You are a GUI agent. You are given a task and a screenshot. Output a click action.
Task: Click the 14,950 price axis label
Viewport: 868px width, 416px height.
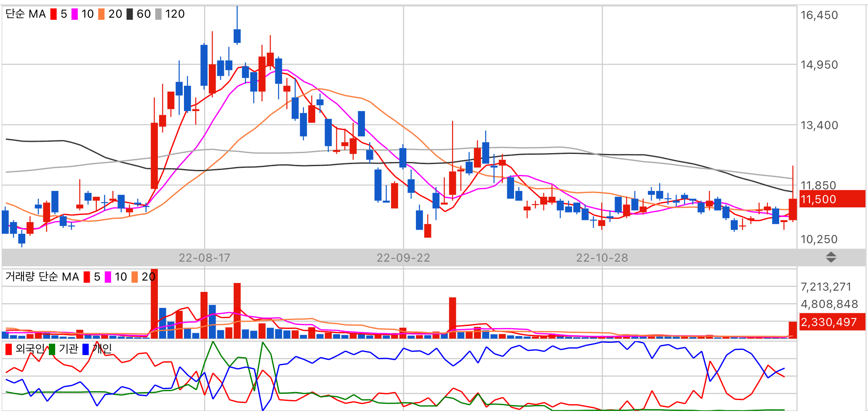tap(819, 65)
